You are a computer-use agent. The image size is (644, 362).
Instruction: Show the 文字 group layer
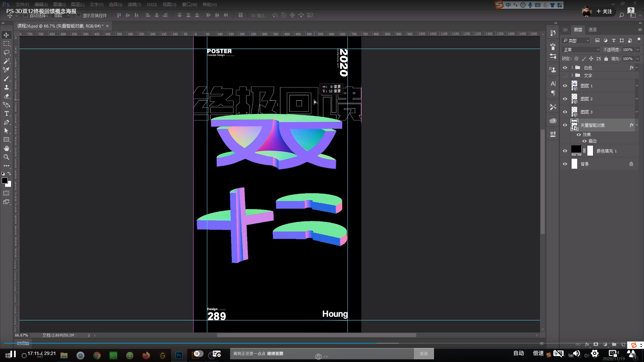point(565,75)
